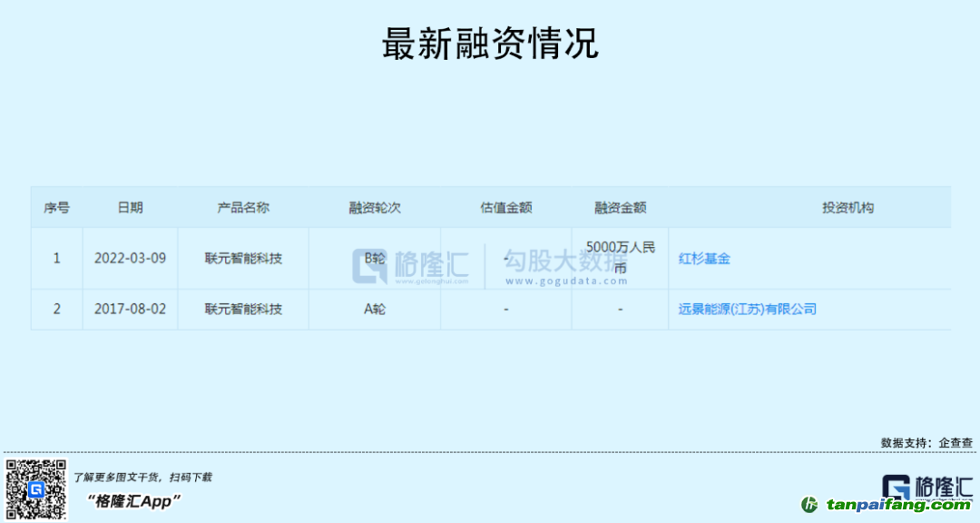Select the 融资轮次 column header
980x523 pixels.
[x=375, y=208]
